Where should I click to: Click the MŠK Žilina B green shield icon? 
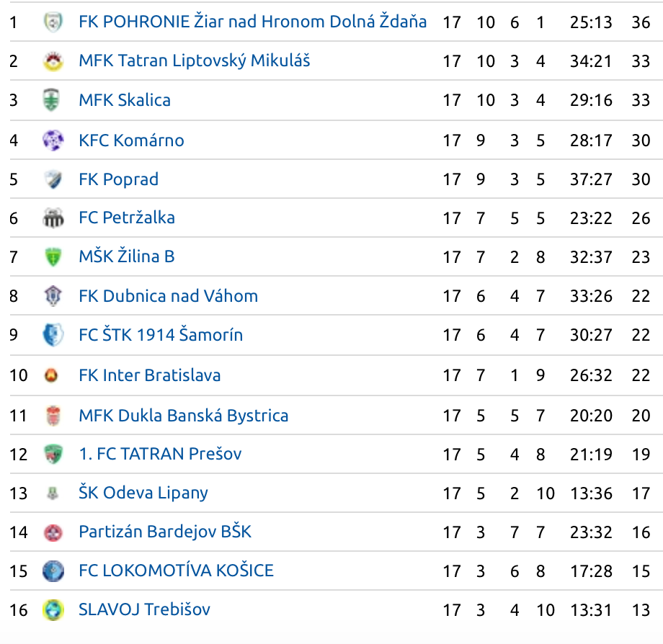[x=53, y=257]
